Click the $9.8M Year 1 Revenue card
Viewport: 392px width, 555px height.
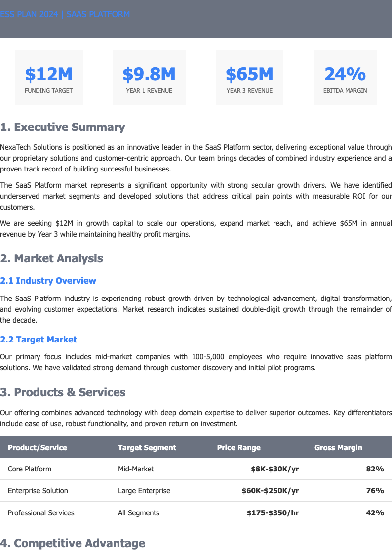coord(149,78)
